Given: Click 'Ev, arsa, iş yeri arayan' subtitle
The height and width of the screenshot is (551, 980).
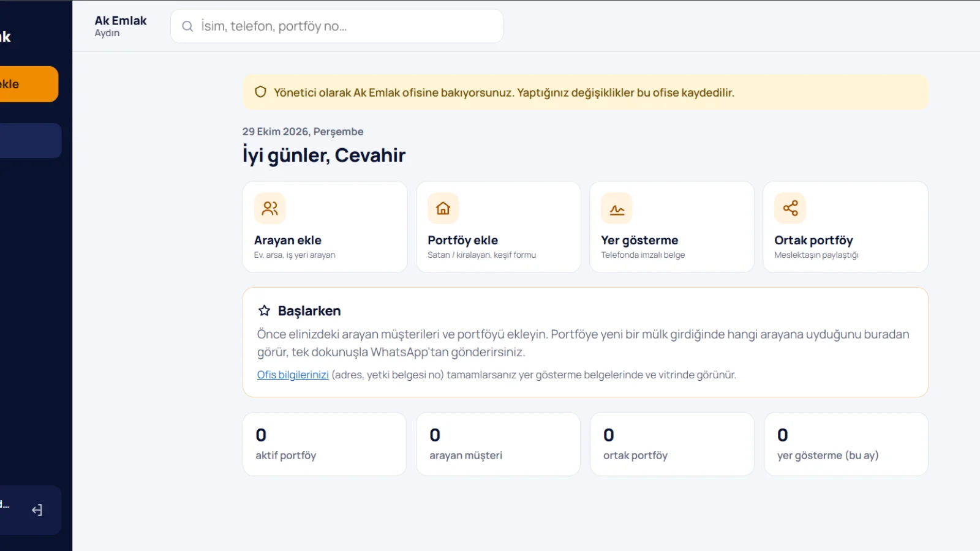Looking at the screenshot, I should [x=295, y=255].
